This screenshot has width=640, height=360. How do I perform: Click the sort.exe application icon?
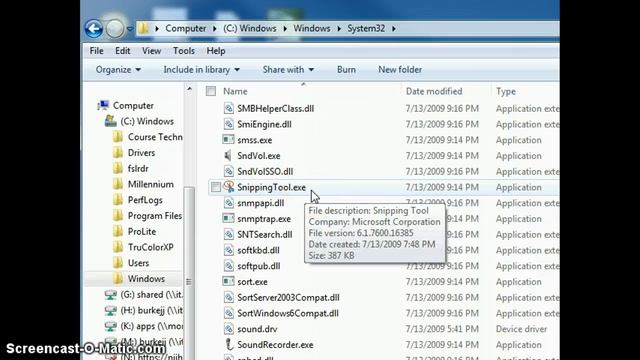pos(228,281)
